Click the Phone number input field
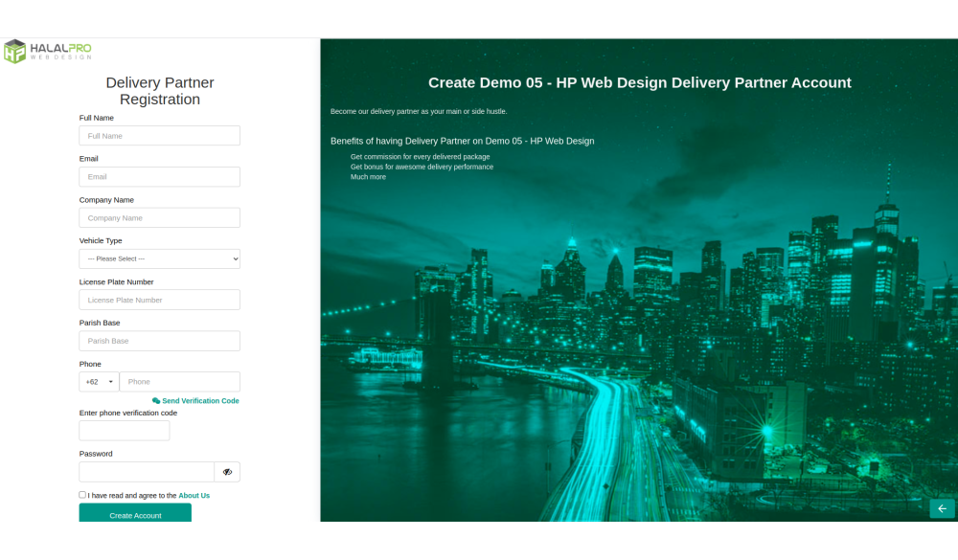 [179, 382]
